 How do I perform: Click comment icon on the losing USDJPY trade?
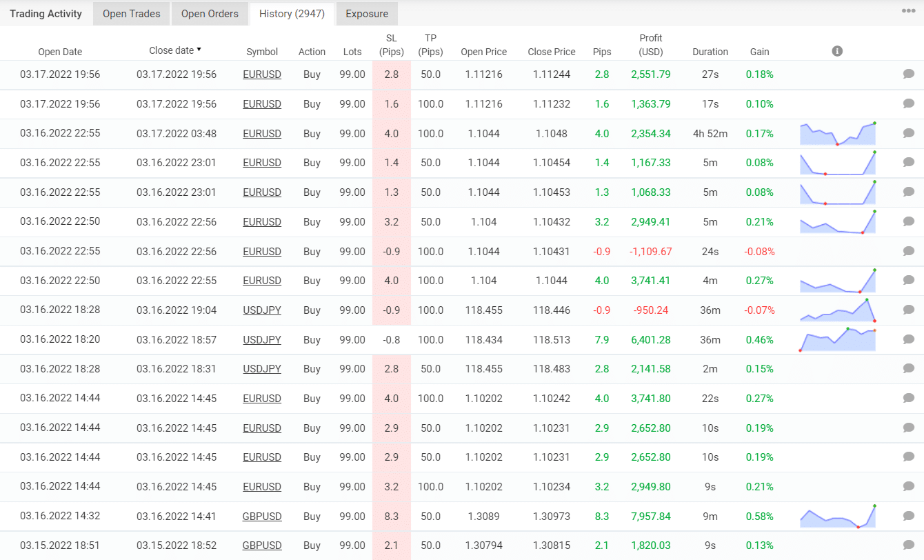[x=909, y=310]
